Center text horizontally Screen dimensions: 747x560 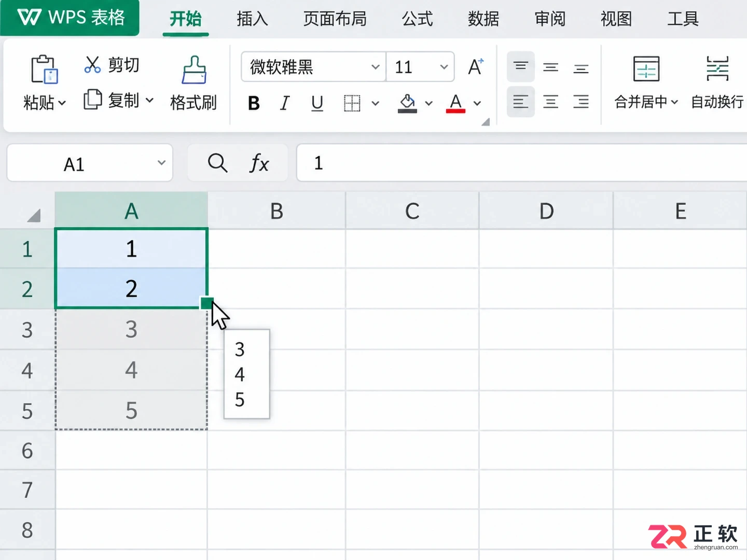[550, 102]
